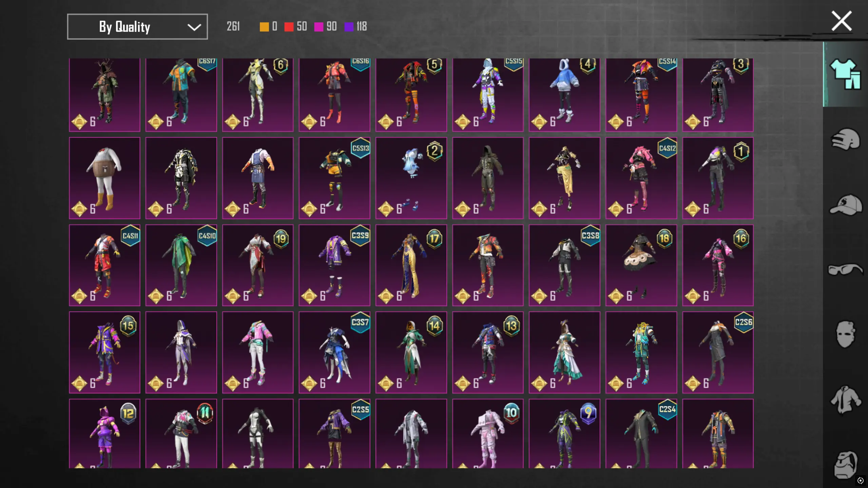Click the red quality swatch showing 50
Screen dimensions: 868x488
pos(289,27)
